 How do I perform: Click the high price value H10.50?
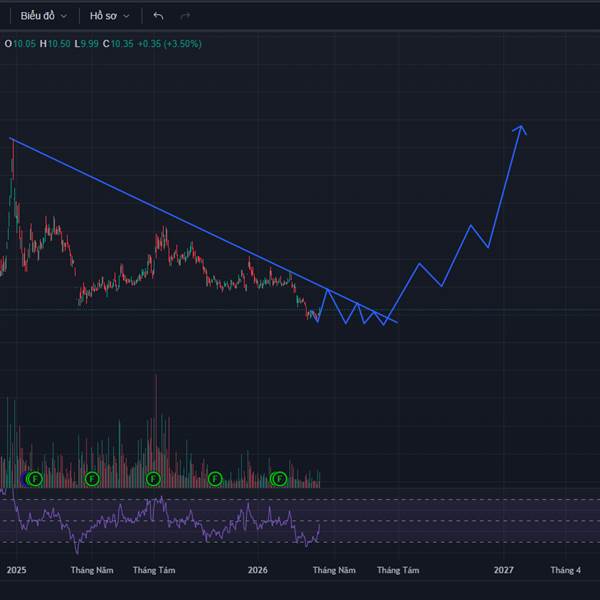(55, 44)
